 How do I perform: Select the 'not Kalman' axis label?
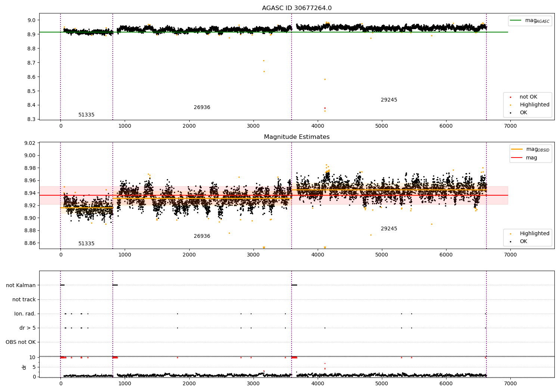click(x=21, y=285)
